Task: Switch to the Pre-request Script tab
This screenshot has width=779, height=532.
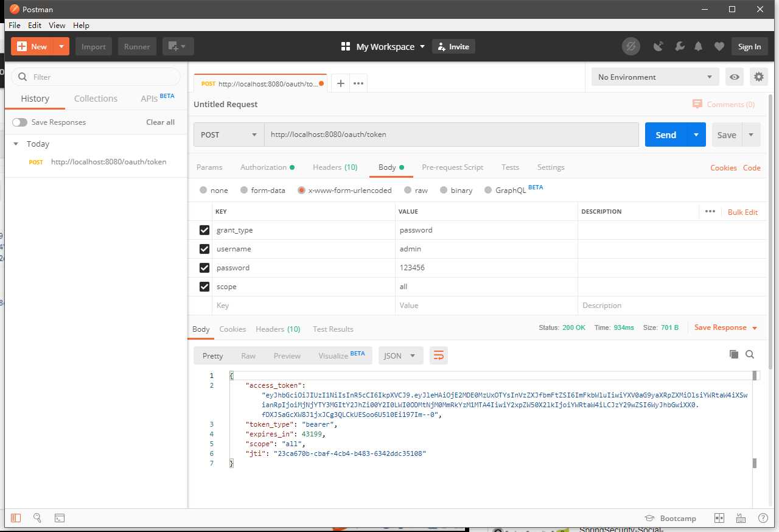Action: point(452,167)
